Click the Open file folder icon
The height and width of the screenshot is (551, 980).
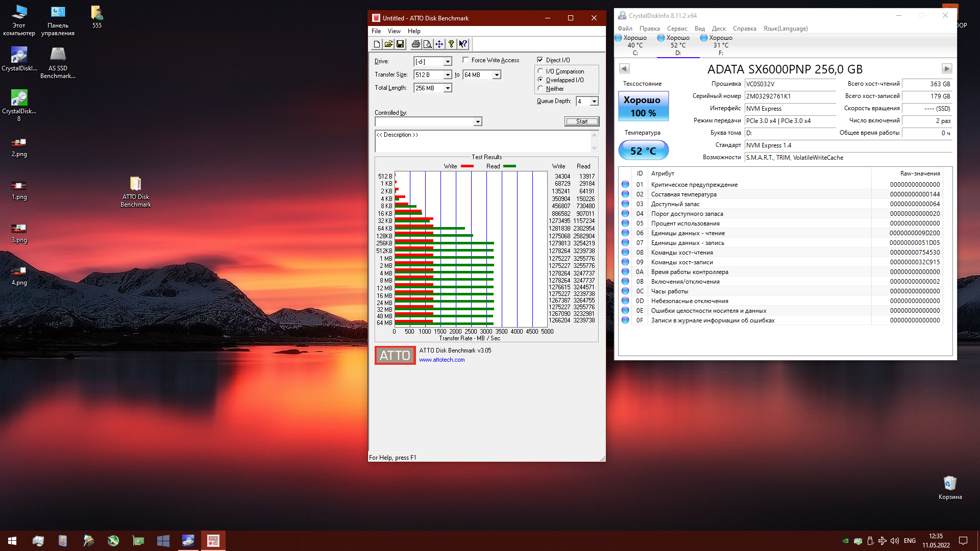tap(388, 44)
